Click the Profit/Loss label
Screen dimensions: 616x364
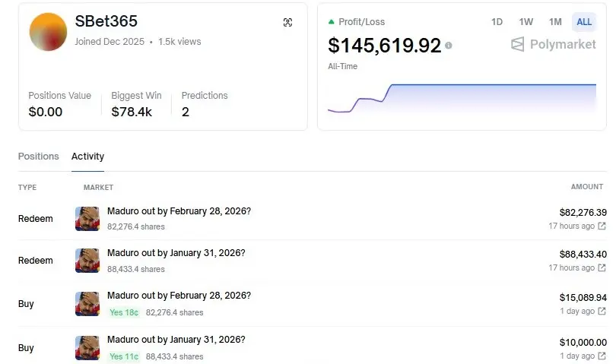coord(361,22)
